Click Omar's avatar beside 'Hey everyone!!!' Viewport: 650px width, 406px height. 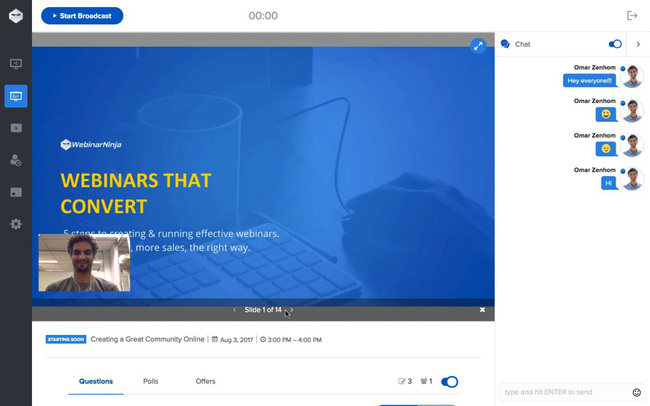click(633, 76)
